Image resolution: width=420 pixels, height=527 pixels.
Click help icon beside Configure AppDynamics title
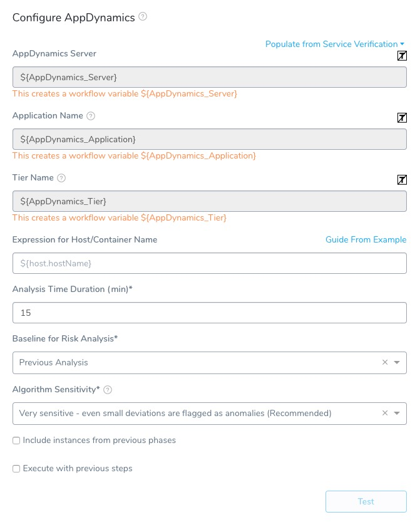pyautogui.click(x=143, y=16)
